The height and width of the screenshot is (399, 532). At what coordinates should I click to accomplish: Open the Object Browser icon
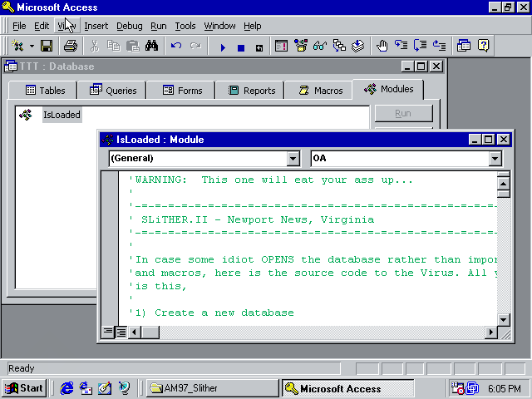pos(301,46)
